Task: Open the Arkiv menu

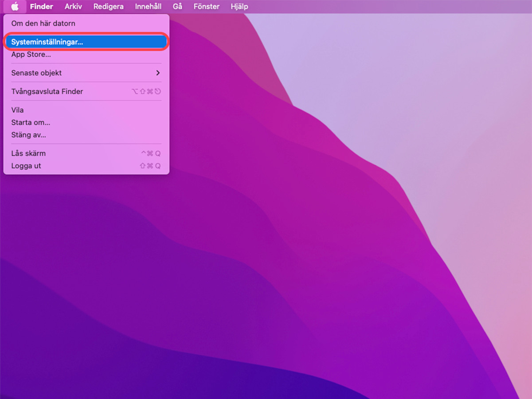Action: (x=73, y=7)
